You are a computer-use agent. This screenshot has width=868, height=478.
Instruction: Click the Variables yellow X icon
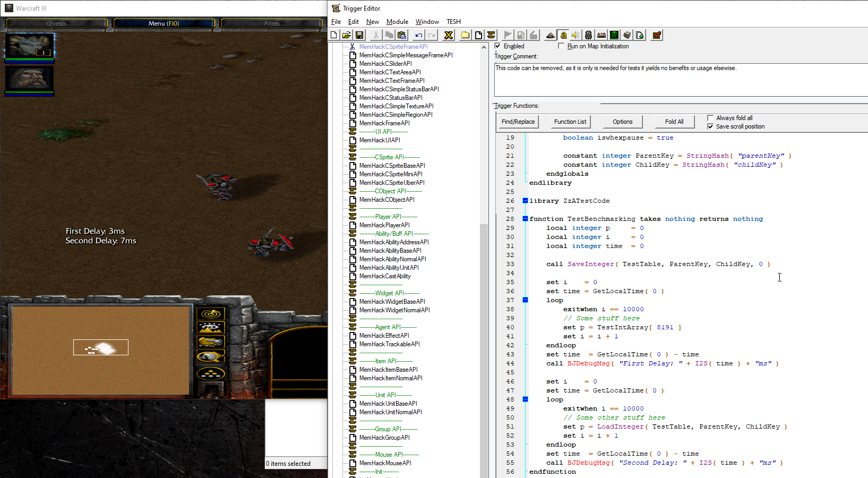click(x=449, y=35)
